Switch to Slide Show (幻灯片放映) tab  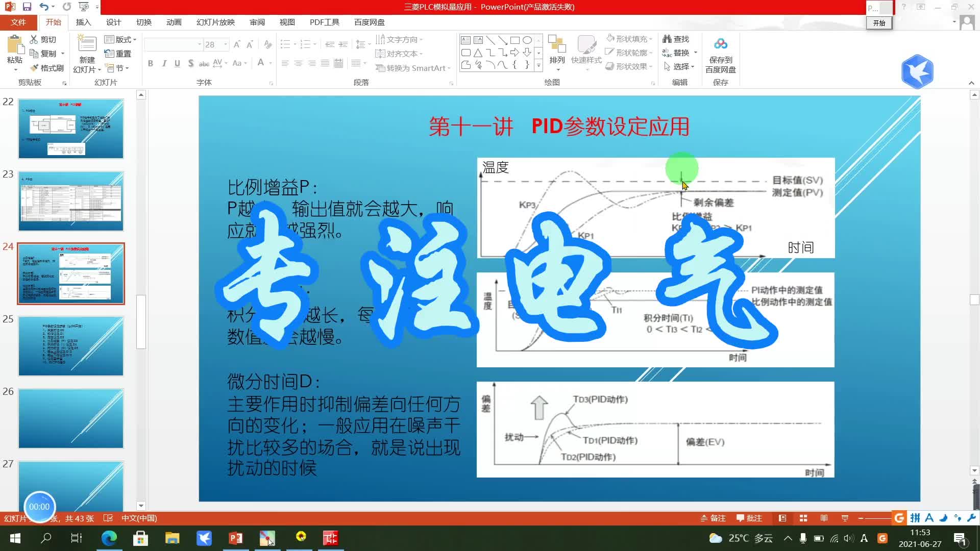coord(216,22)
